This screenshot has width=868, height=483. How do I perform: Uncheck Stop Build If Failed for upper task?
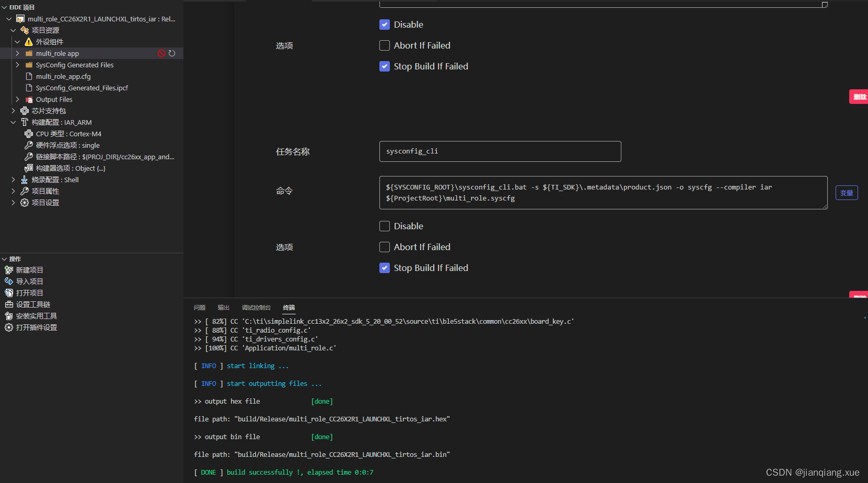[x=385, y=66]
